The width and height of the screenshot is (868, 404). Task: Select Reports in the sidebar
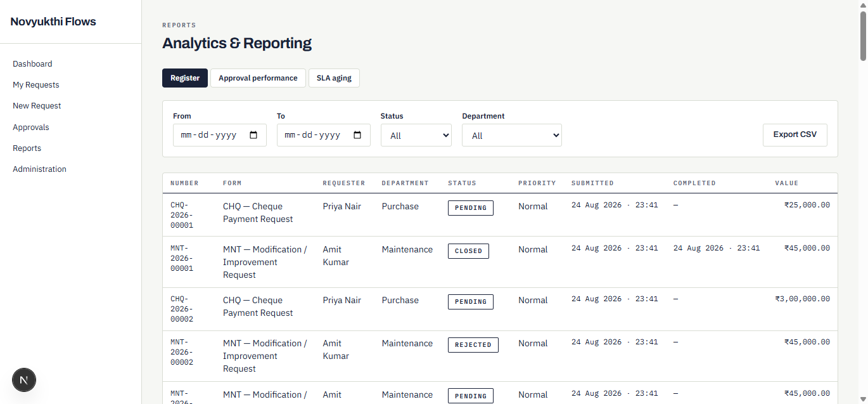tap(27, 148)
